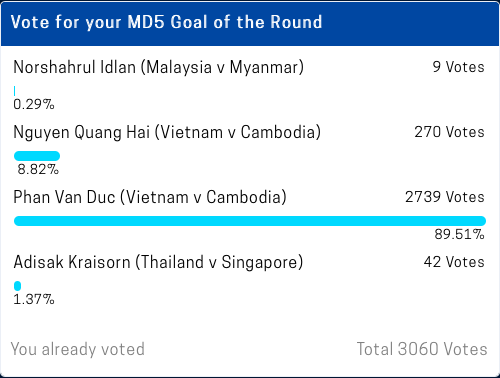
Task: Select Nguyen Quang Hai (Vietnam v Cambodia) option
Action: [x=167, y=133]
